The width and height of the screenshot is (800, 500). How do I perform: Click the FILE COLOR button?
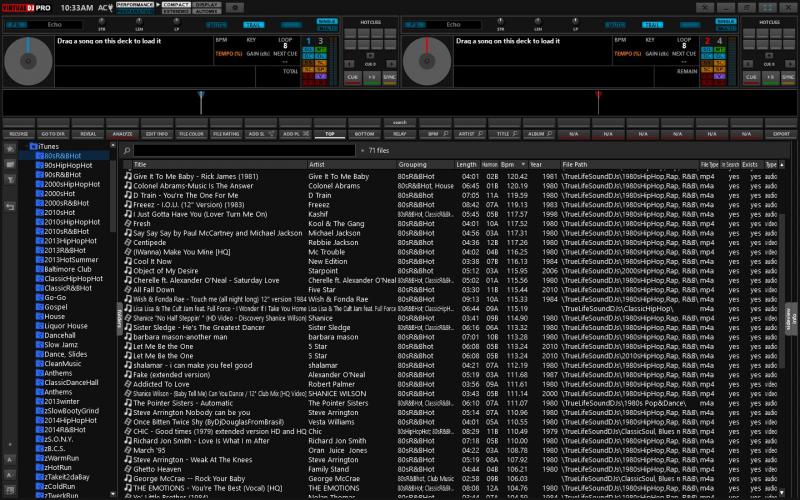(x=192, y=134)
